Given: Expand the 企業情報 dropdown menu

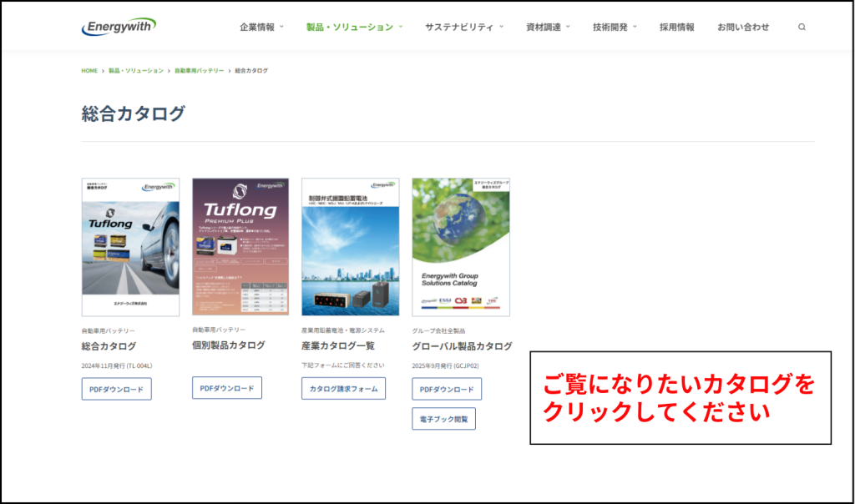Looking at the screenshot, I should (x=261, y=27).
